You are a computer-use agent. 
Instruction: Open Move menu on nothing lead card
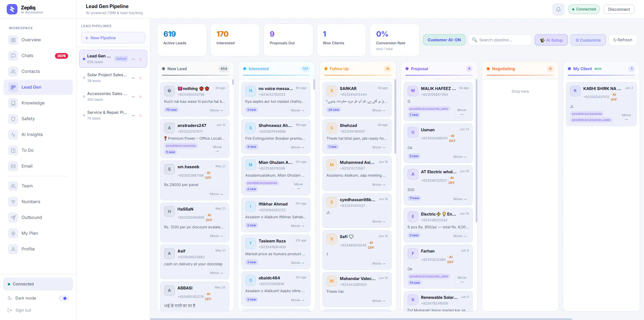pyautogui.click(x=216, y=110)
